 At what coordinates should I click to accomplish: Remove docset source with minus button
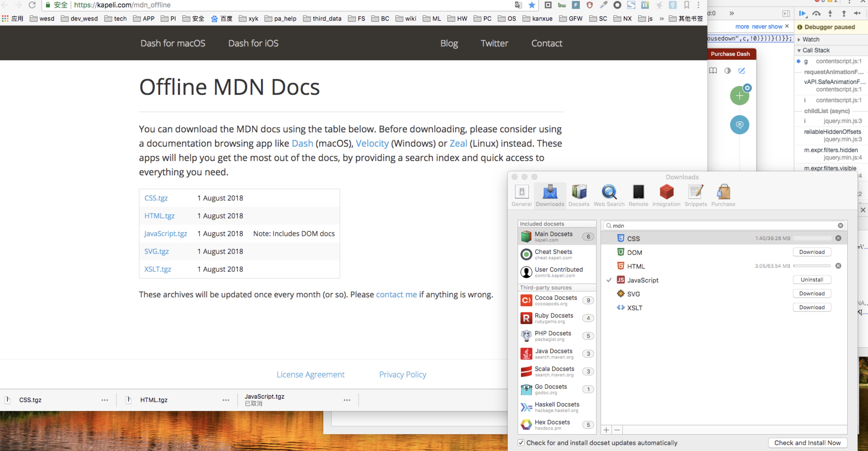tap(617, 430)
